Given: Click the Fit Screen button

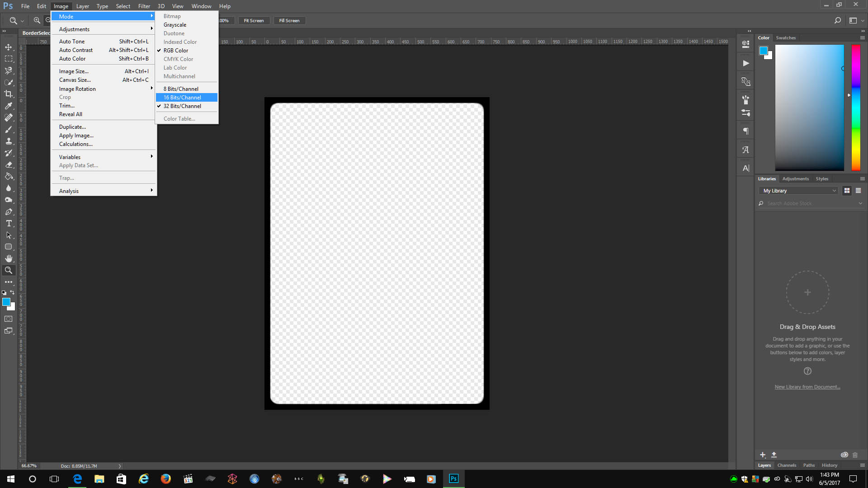Looking at the screenshot, I should pos(254,20).
